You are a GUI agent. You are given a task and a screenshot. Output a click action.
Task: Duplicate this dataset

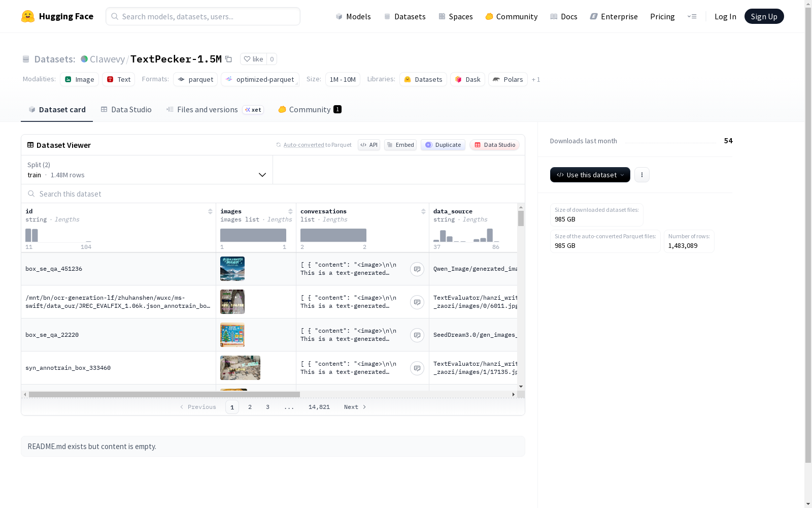pyautogui.click(x=443, y=145)
